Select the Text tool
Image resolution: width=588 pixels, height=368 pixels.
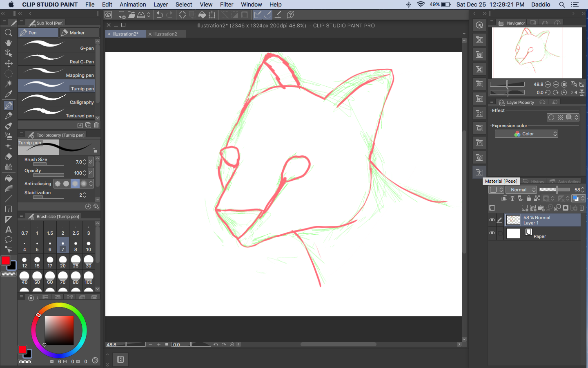coord(8,229)
